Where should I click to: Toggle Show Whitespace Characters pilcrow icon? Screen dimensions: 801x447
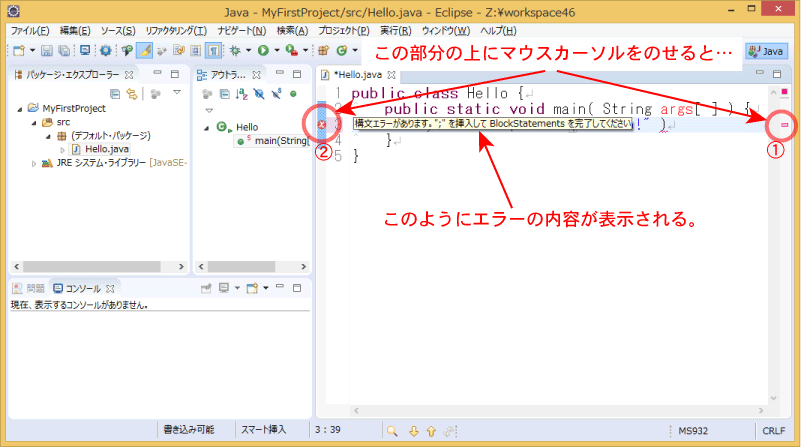214,51
